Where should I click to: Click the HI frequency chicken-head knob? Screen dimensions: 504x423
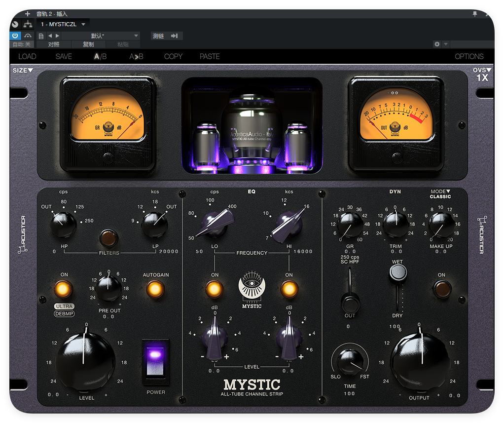pos(288,224)
